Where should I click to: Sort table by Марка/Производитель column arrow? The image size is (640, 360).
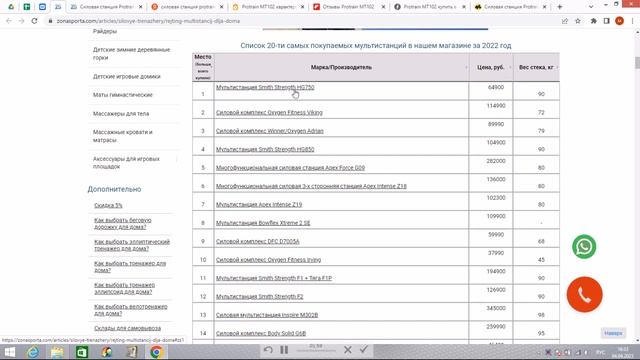click(x=466, y=67)
